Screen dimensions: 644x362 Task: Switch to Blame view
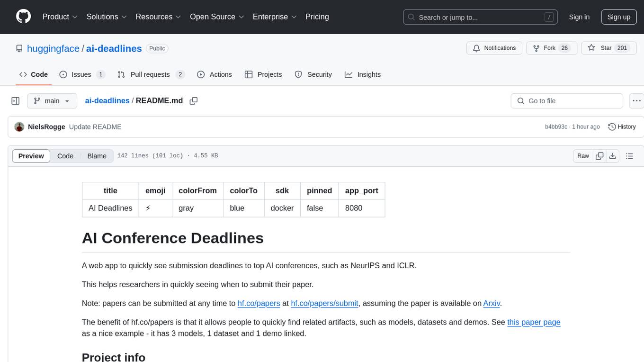pos(97,156)
